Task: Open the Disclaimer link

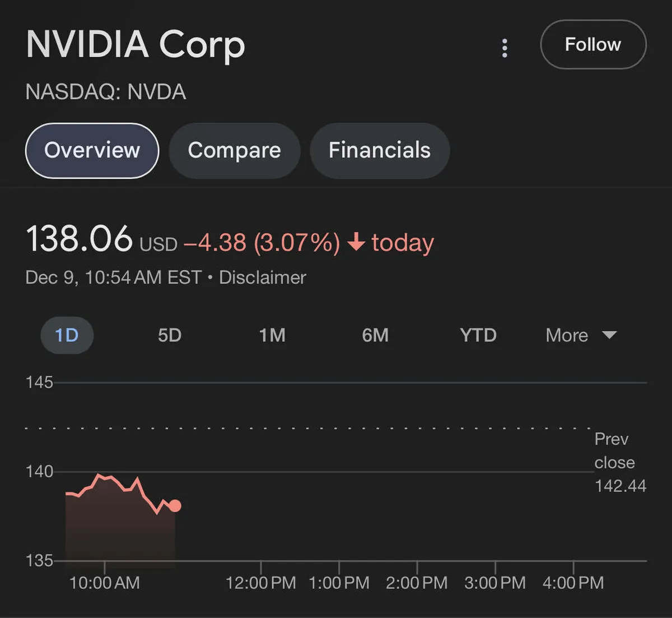Action: pos(262,277)
